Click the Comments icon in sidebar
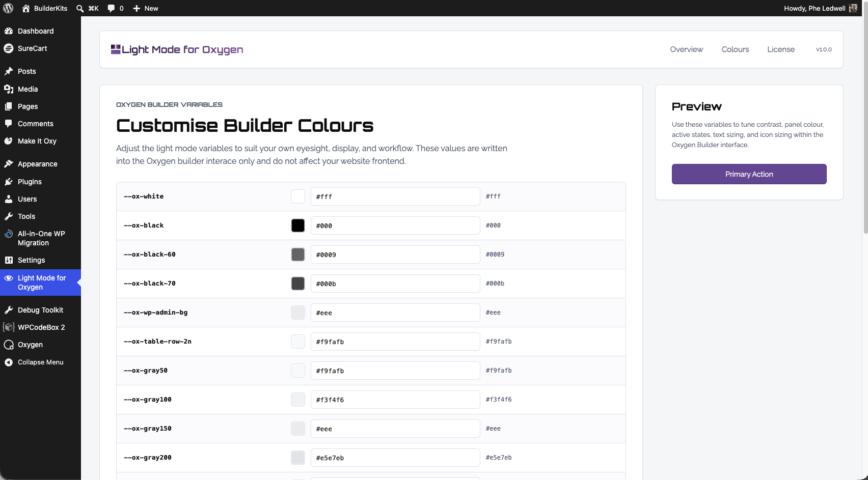The height and width of the screenshot is (480, 868). click(x=9, y=124)
